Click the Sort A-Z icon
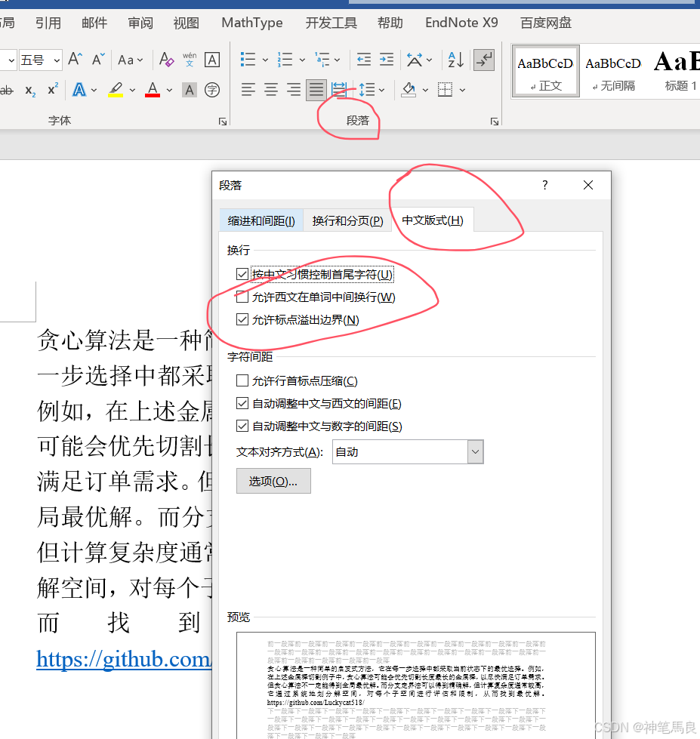The width and height of the screenshot is (700, 739). click(455, 60)
